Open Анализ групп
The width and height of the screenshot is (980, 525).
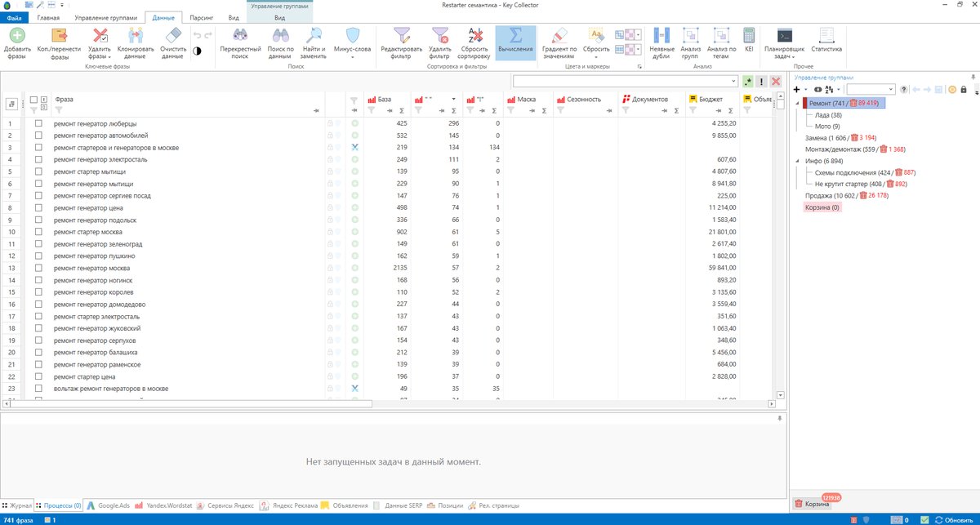[x=691, y=45]
